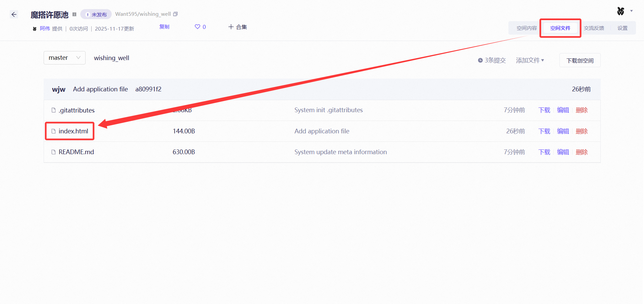Expand the avatar dropdown arrow

(632, 11)
